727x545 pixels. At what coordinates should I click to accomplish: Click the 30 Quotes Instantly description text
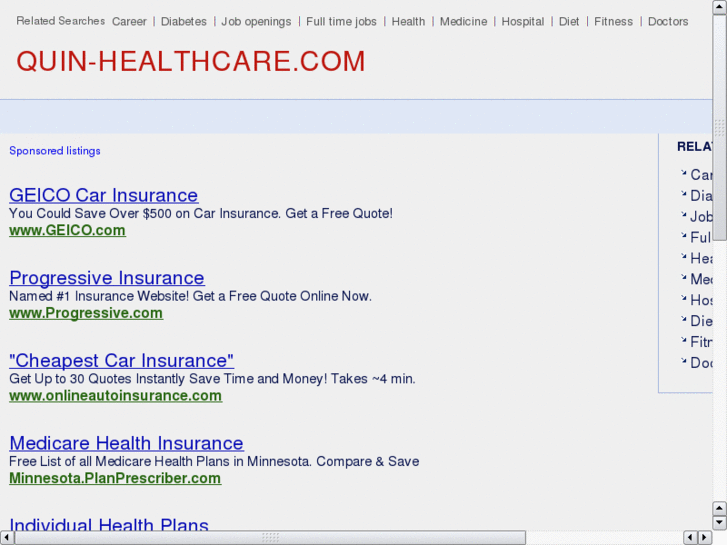pos(212,379)
